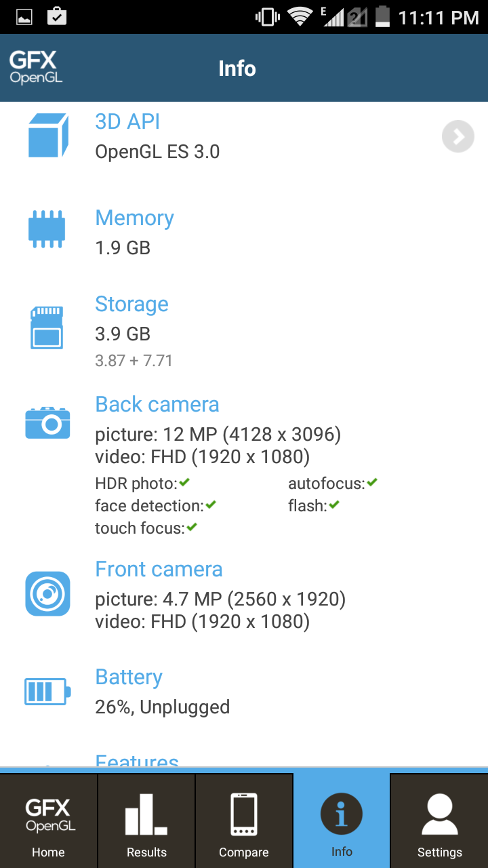488x868 pixels.
Task: Tap the flash green checkmark
Action: coord(333,505)
